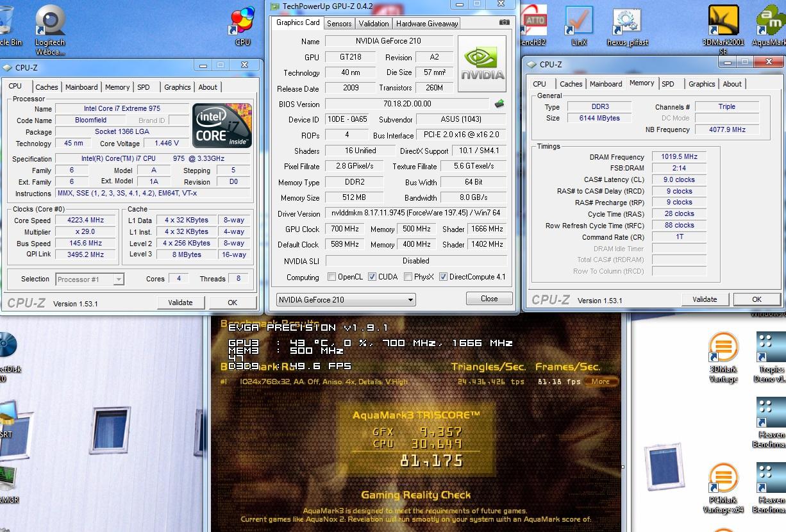The width and height of the screenshot is (786, 532).
Task: Open PCMark Vantage x64 shortcut
Action: click(723, 488)
